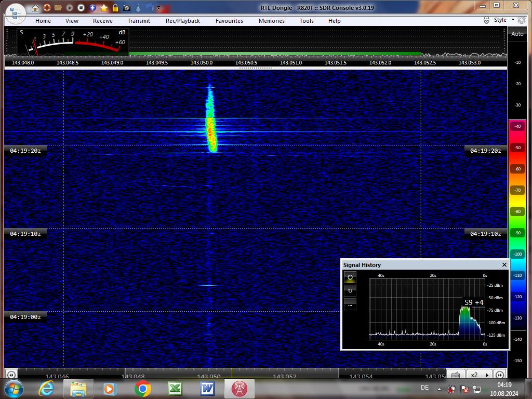This screenshot has height=399, width=532.
Task: Click the Action Center flag tray icon
Action: coord(464,389)
